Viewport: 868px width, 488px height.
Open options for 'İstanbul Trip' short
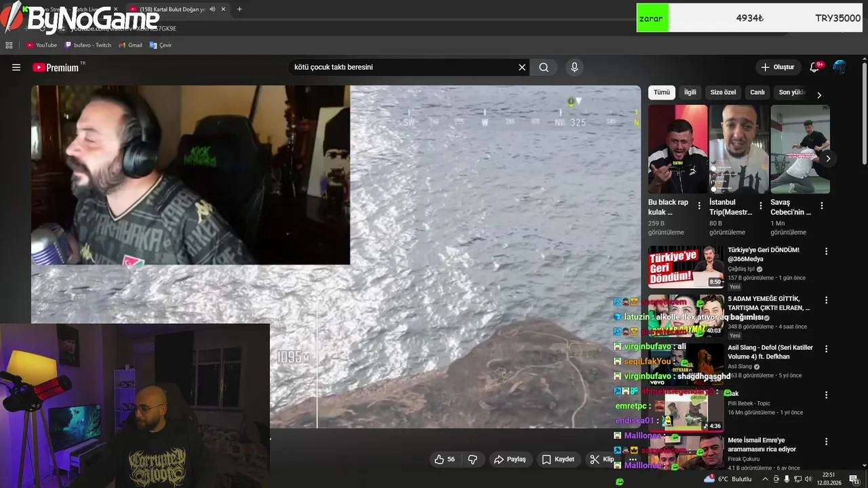[x=760, y=205]
